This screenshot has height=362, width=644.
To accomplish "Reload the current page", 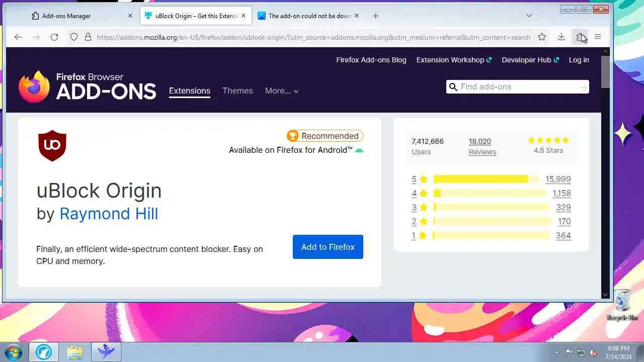I will pos(54,37).
